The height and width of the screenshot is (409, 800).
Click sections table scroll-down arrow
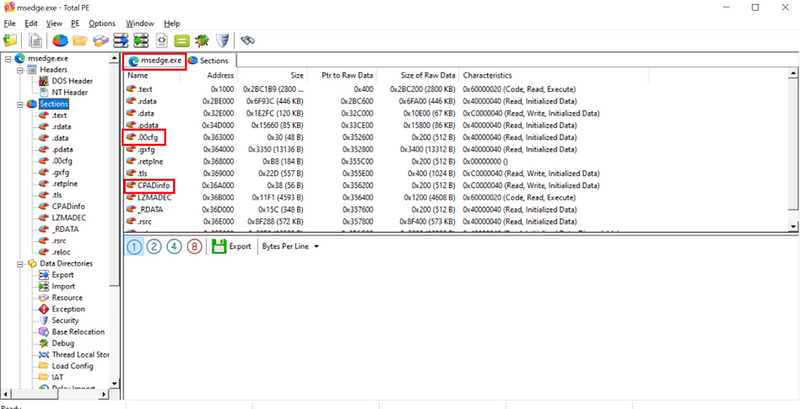pos(794,226)
